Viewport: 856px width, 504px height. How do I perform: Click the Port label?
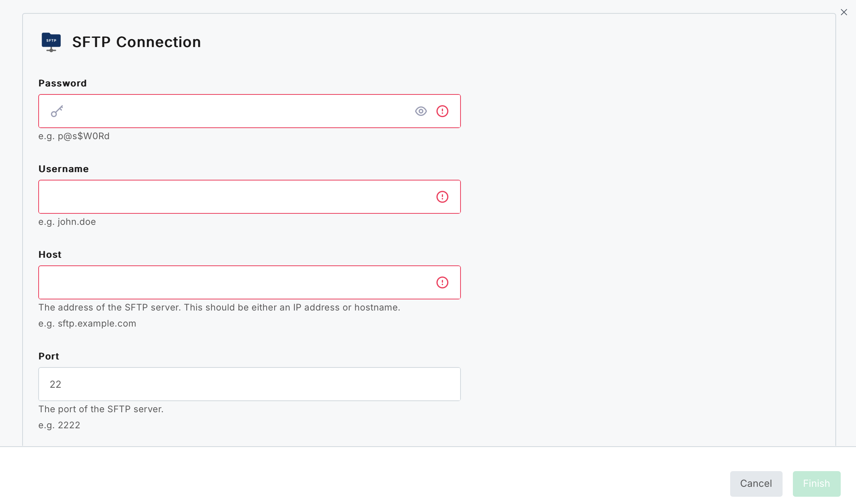point(49,356)
